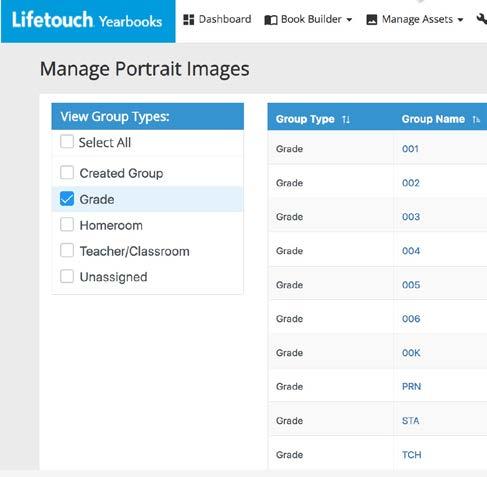Sort by Group Type column arrows
Viewport: 487px width, 477px height.
[x=346, y=119]
